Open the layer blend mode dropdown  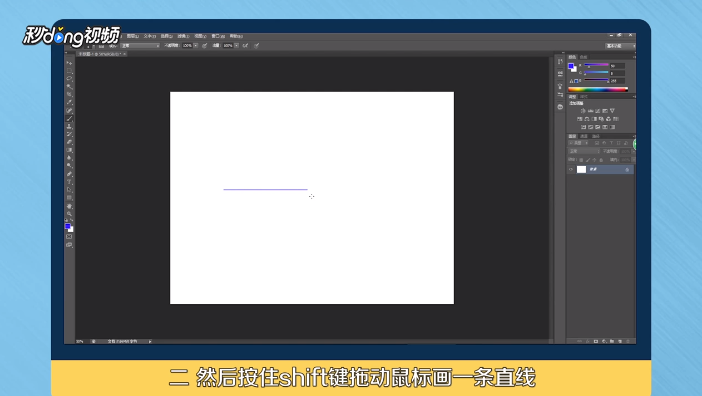584,151
